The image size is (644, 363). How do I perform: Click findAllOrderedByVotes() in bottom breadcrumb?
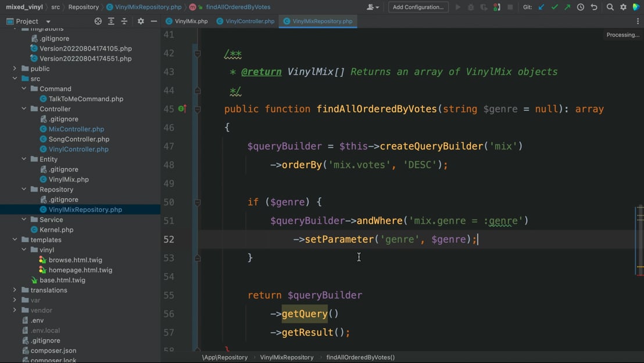pyautogui.click(x=360, y=357)
